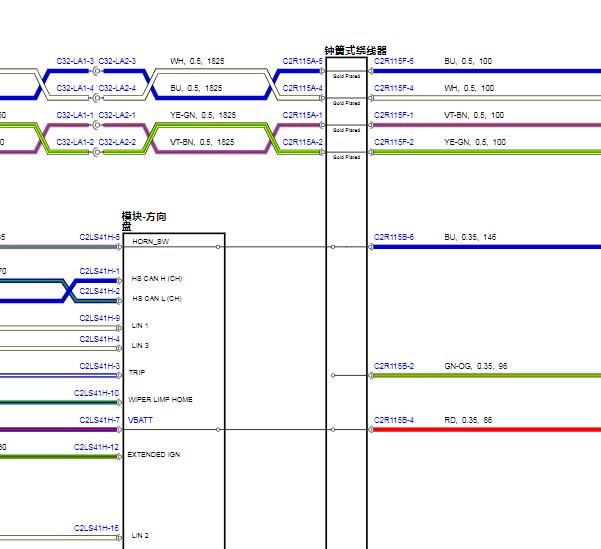Select pin label C2LS41H-3

(100, 366)
